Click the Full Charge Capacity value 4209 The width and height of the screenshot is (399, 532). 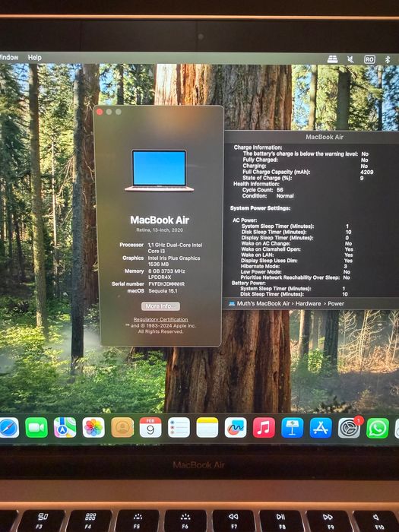point(366,172)
